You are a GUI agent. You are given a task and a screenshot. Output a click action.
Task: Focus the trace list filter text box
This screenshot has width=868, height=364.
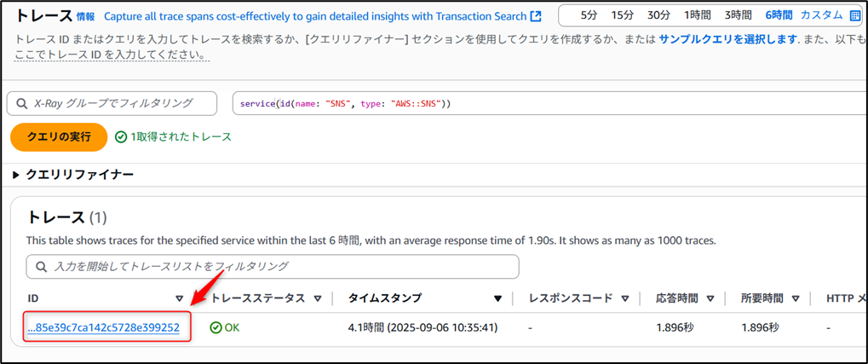281,267
